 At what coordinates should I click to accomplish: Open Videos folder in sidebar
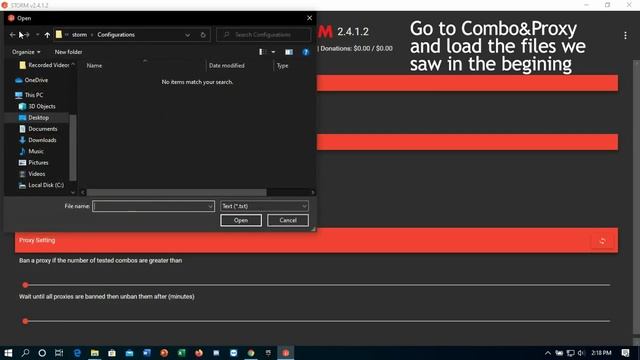click(x=32, y=174)
